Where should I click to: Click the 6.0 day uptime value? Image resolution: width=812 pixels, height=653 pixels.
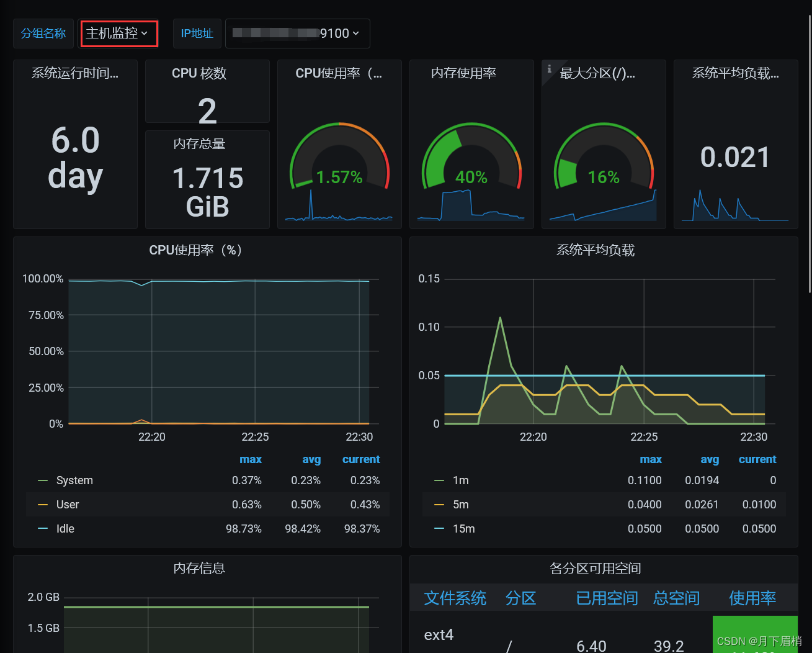coord(75,158)
